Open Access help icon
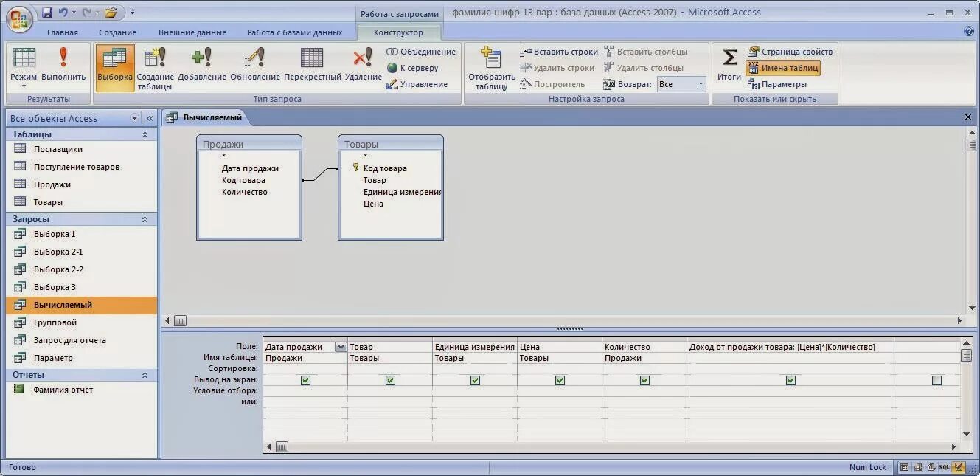This screenshot has height=476, width=980. click(x=969, y=32)
